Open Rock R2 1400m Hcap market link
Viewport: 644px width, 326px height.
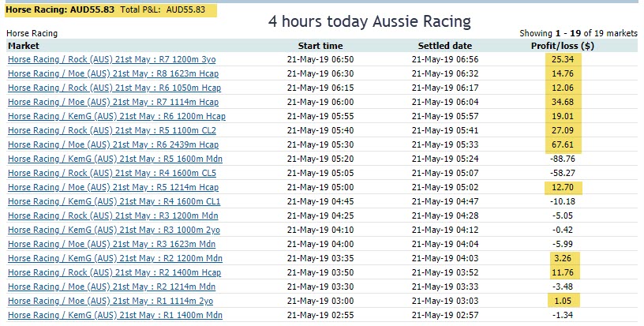[x=114, y=272]
